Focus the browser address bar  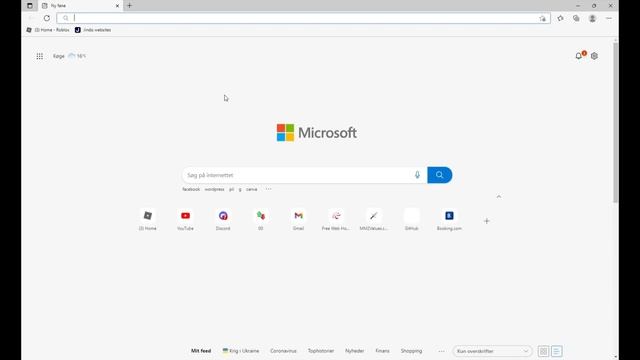pyautogui.click(x=303, y=18)
